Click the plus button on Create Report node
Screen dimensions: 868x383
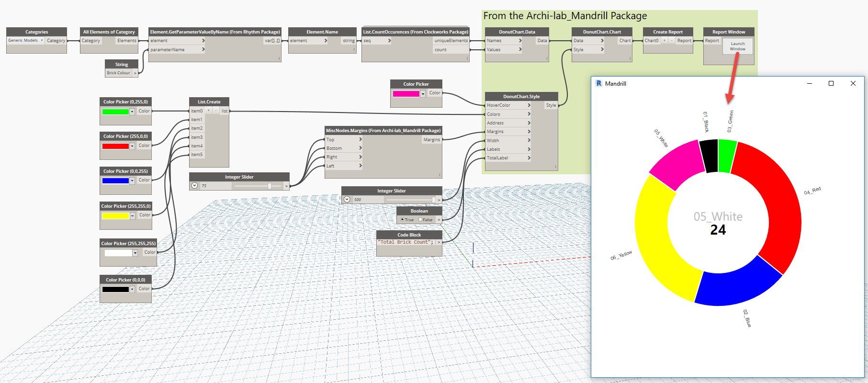pos(664,41)
